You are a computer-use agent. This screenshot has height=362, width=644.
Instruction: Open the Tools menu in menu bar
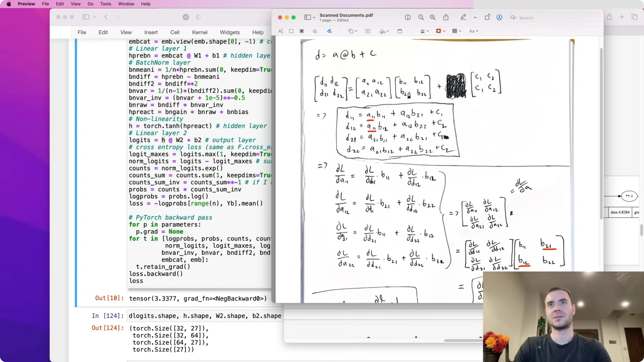[105, 4]
